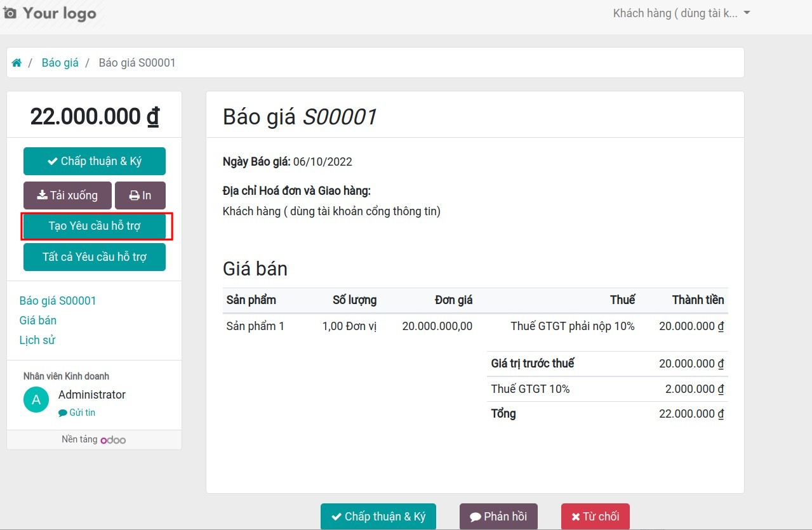Screen dimensions: 812x530
Task: Download the quotation with Tải xuống
Action: 67,195
